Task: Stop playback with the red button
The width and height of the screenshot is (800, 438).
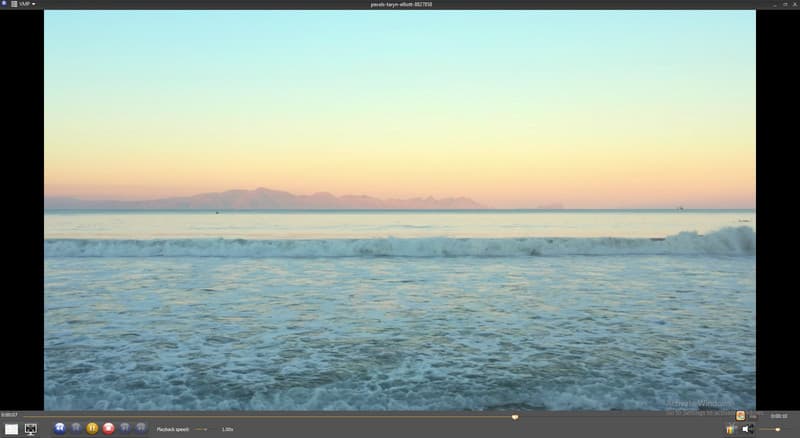Action: [108, 428]
